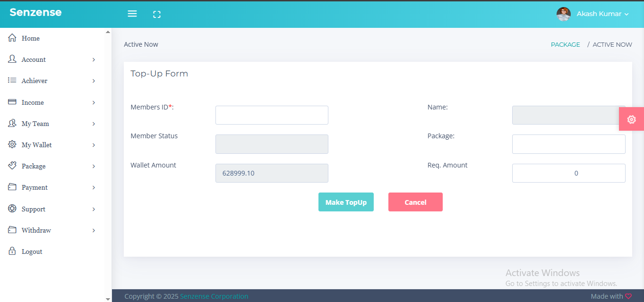This screenshot has width=644, height=302.
Task: Click the Income card icon
Action: tap(12, 102)
